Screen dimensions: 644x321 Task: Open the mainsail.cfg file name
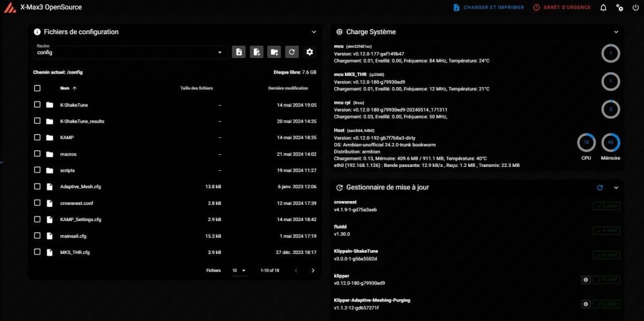(73, 236)
